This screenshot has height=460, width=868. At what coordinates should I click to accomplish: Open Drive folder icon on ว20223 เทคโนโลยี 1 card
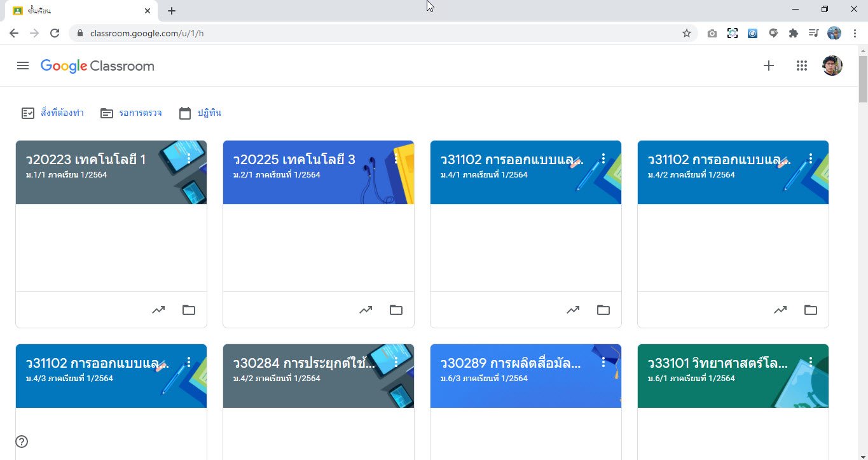click(189, 310)
